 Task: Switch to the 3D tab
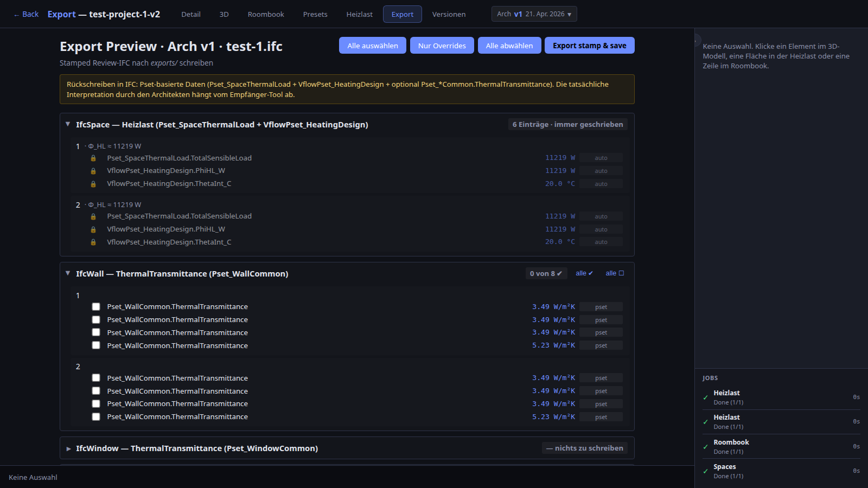224,14
